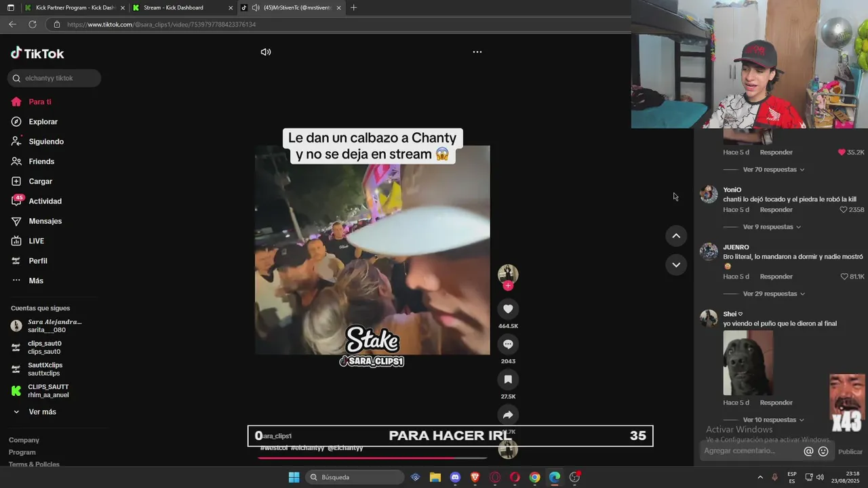Click the TikTok URL address bar
The width and height of the screenshot is (868, 488).
tap(339, 24)
